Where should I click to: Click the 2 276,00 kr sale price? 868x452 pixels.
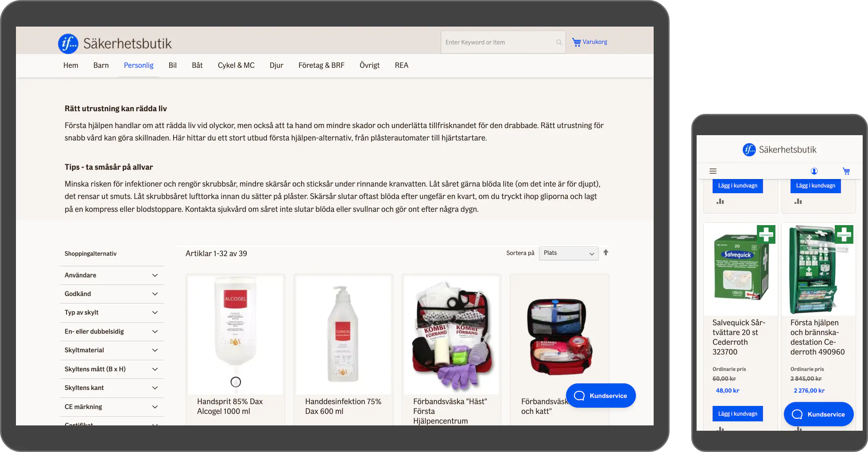[809, 390]
